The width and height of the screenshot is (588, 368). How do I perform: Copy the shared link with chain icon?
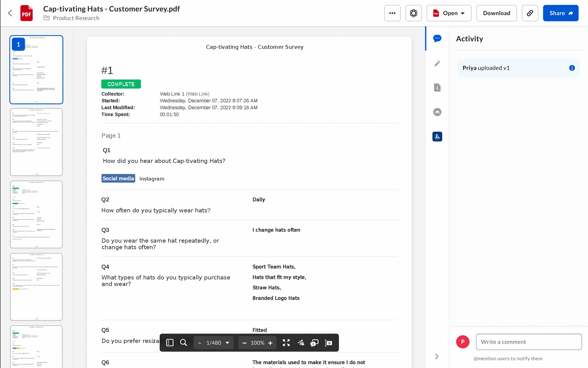click(530, 13)
